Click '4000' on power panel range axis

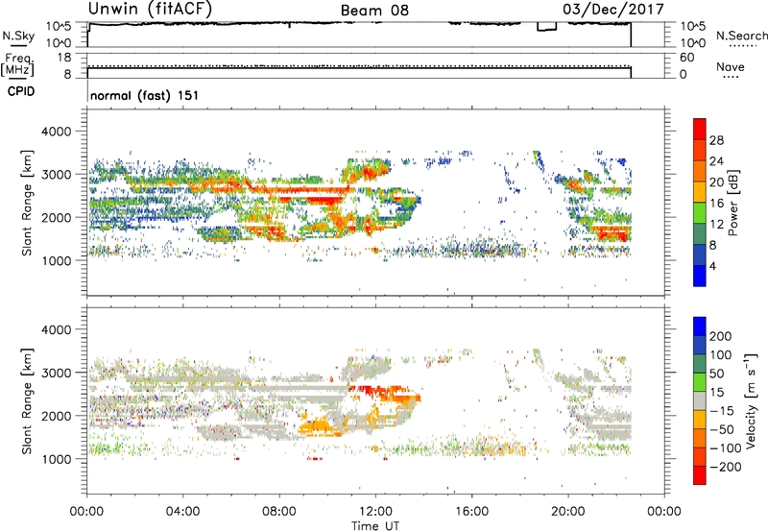[57, 132]
